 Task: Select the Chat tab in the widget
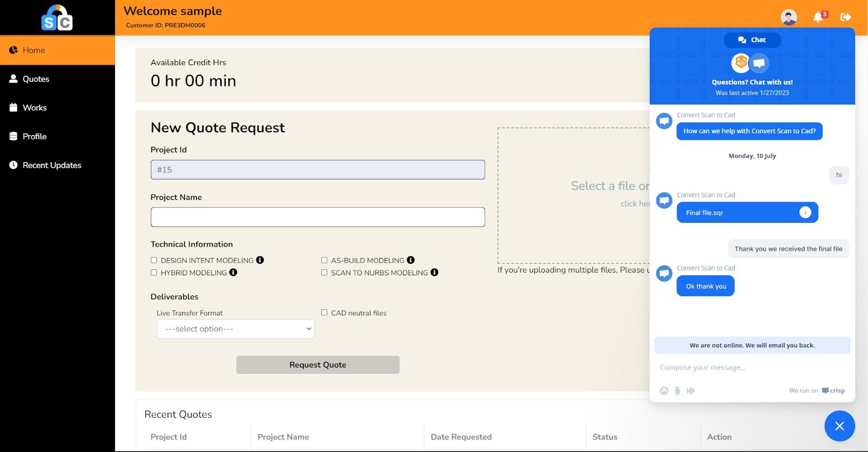coord(752,40)
